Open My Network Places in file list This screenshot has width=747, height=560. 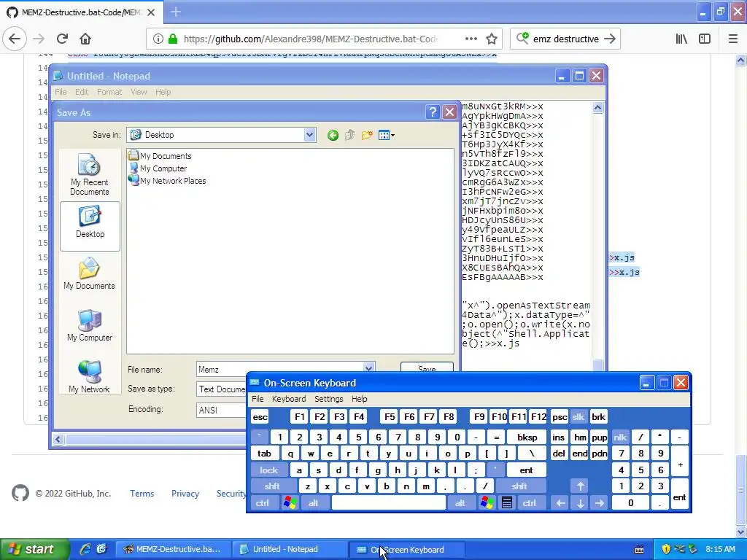[x=167, y=181]
